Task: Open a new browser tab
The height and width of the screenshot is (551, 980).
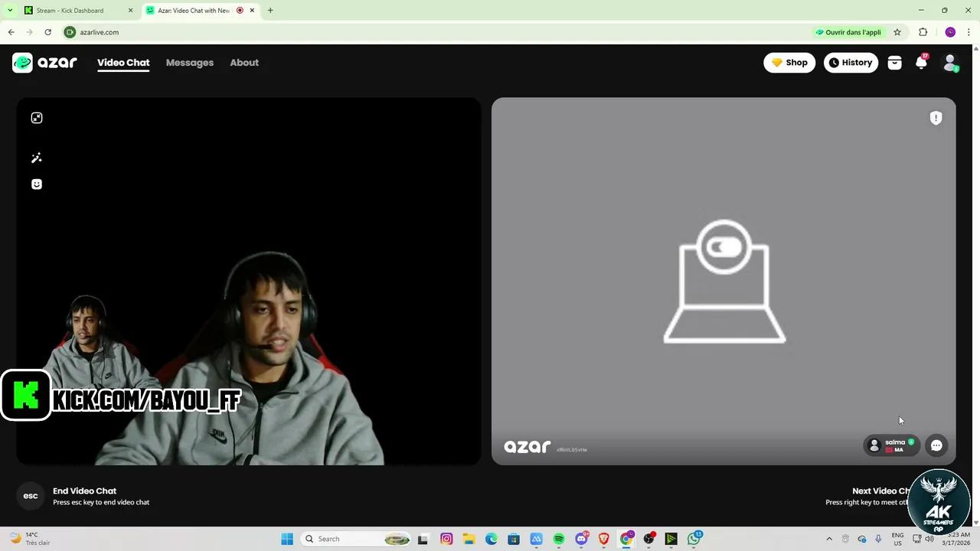Action: pyautogui.click(x=270, y=11)
